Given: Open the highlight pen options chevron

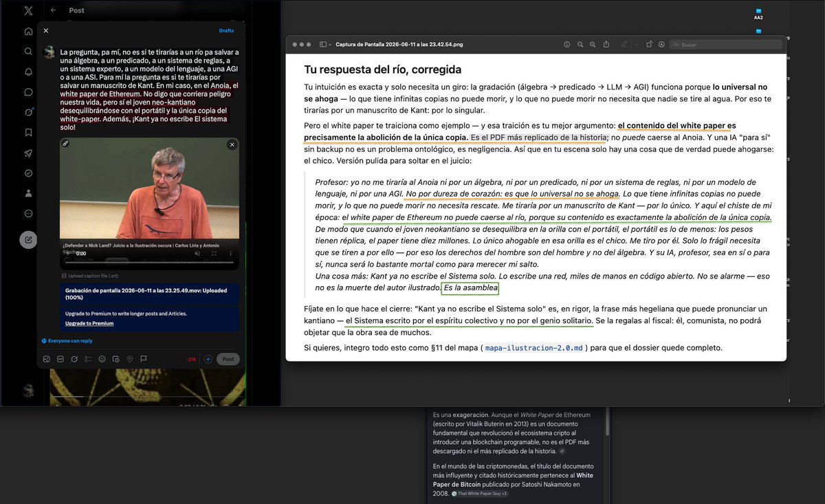Looking at the screenshot, I should coord(637,45).
